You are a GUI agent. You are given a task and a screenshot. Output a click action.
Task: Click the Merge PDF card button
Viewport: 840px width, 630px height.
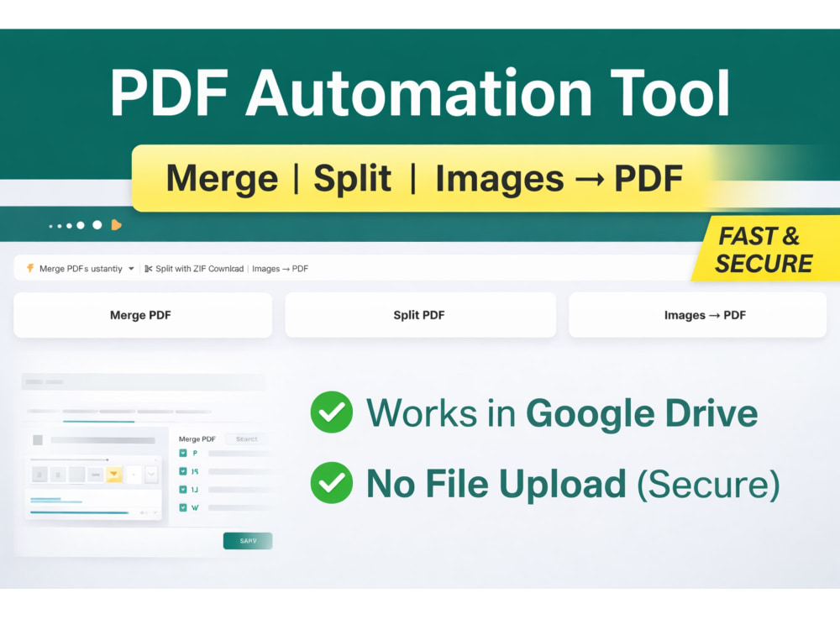click(x=143, y=315)
